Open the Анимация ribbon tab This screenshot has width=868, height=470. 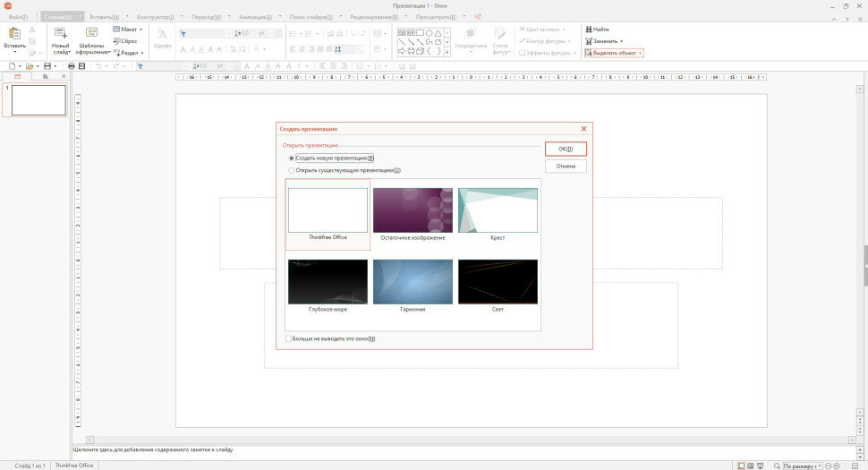[255, 17]
